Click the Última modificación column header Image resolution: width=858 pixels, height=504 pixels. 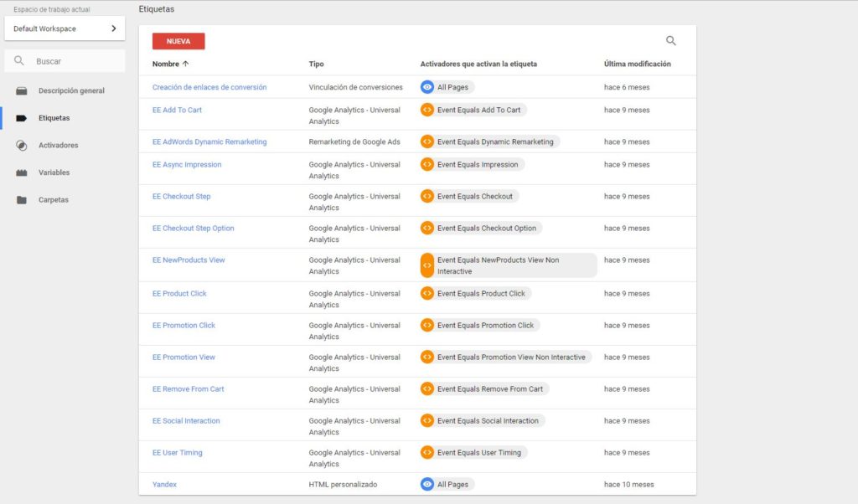click(x=638, y=64)
